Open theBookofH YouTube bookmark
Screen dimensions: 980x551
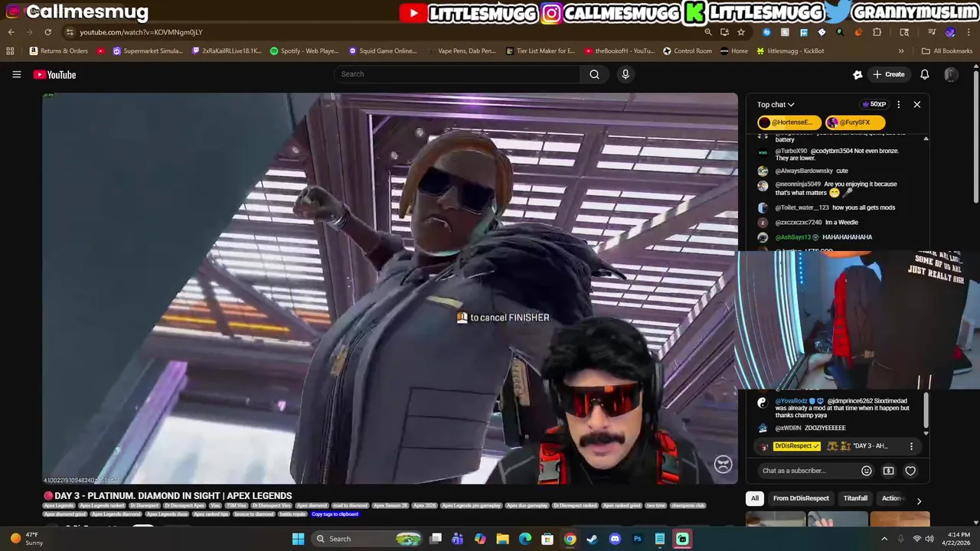(619, 51)
